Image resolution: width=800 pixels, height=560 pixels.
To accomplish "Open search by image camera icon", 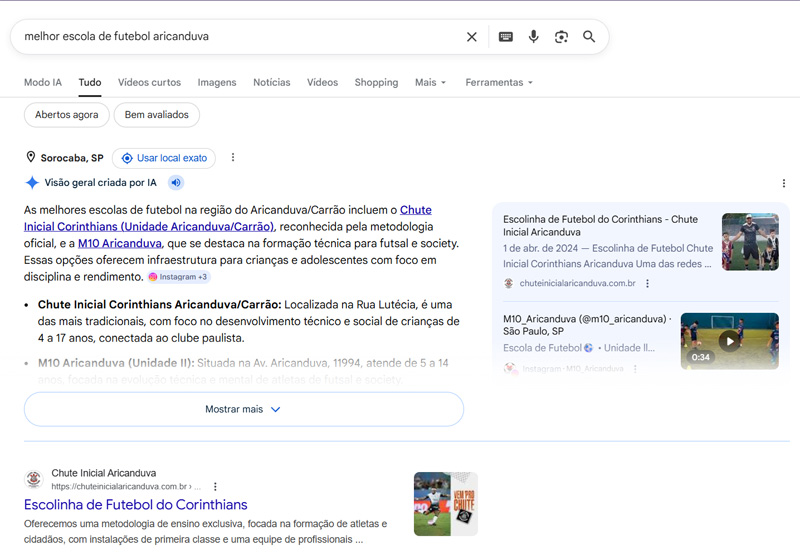I will (x=561, y=37).
